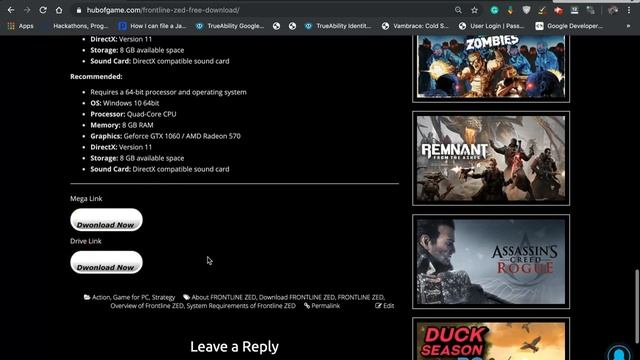640x360 pixels.
Task: Open the Zombies game thumbnail
Action: [x=491, y=67]
